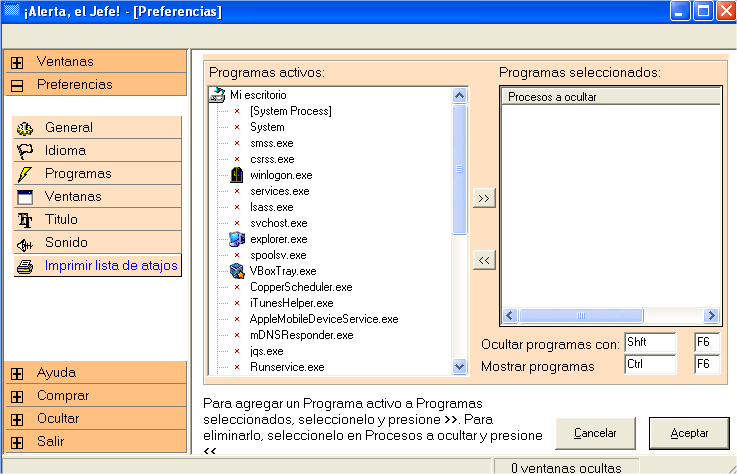Screen dimensions: 737x474
Task: Expand the Comprar section
Action: [17, 396]
